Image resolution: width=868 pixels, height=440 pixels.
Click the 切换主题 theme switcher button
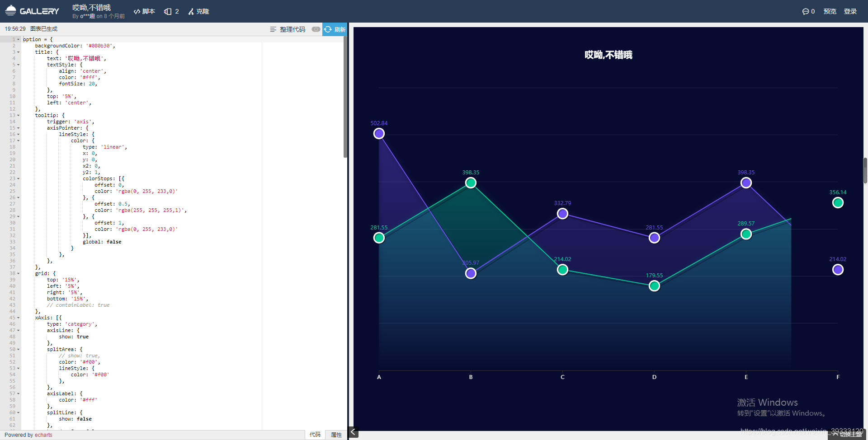pyautogui.click(x=848, y=435)
